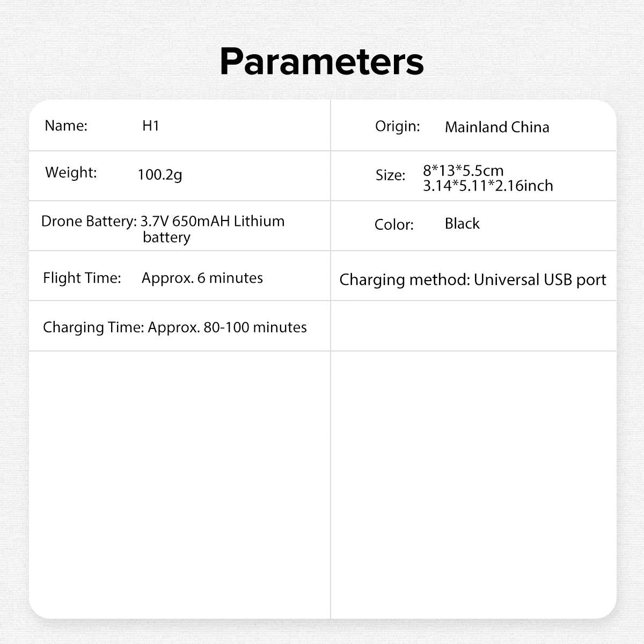The height and width of the screenshot is (644, 644).
Task: Select the Universal USB port text
Action: 540,280
